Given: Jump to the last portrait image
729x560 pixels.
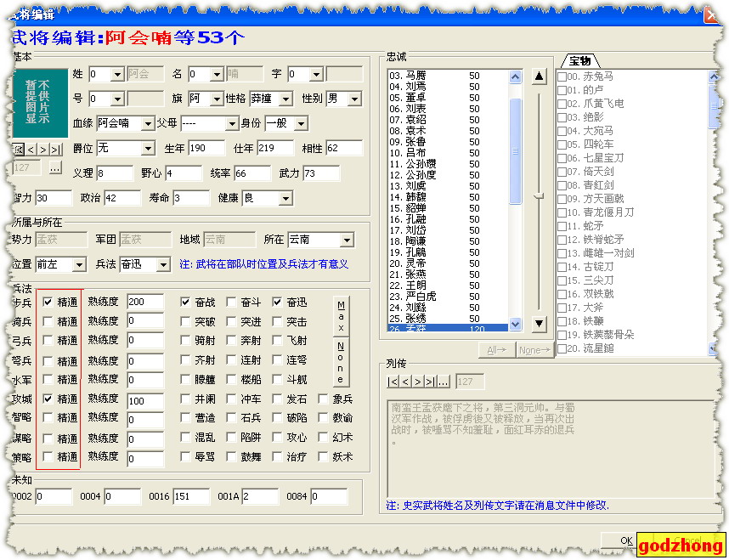Looking at the screenshot, I should (56, 150).
